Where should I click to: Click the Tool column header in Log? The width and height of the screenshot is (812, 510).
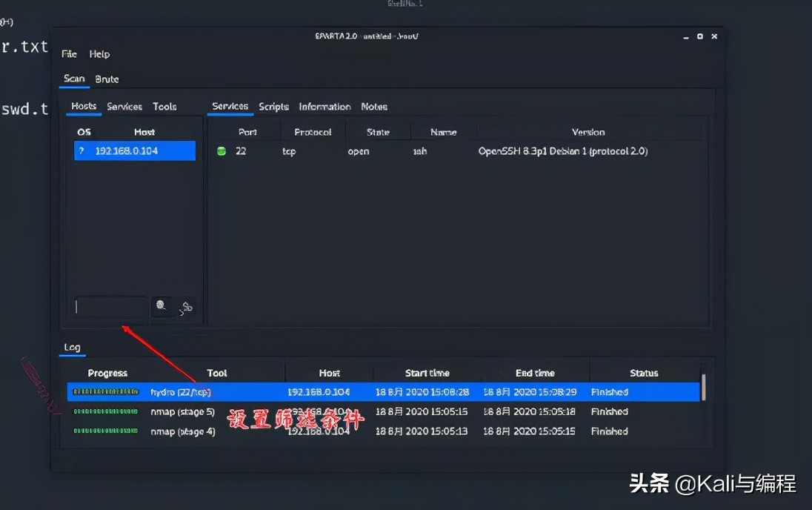click(x=217, y=373)
